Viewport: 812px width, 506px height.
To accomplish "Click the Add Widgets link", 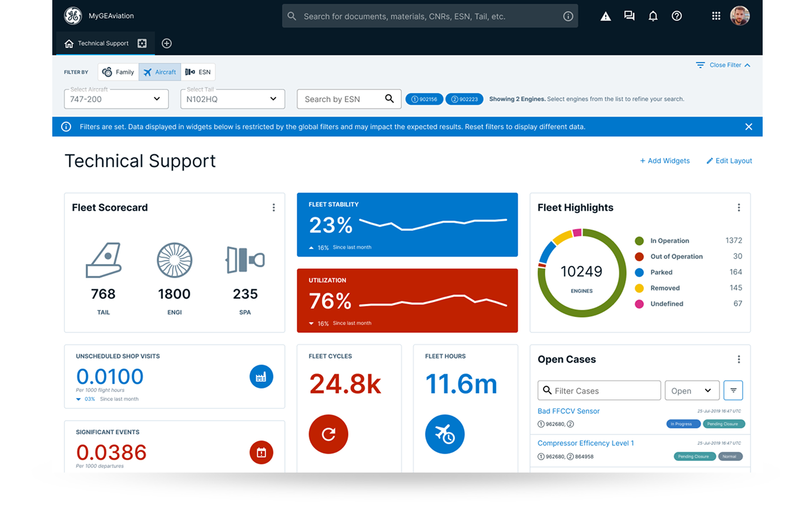I will [665, 161].
